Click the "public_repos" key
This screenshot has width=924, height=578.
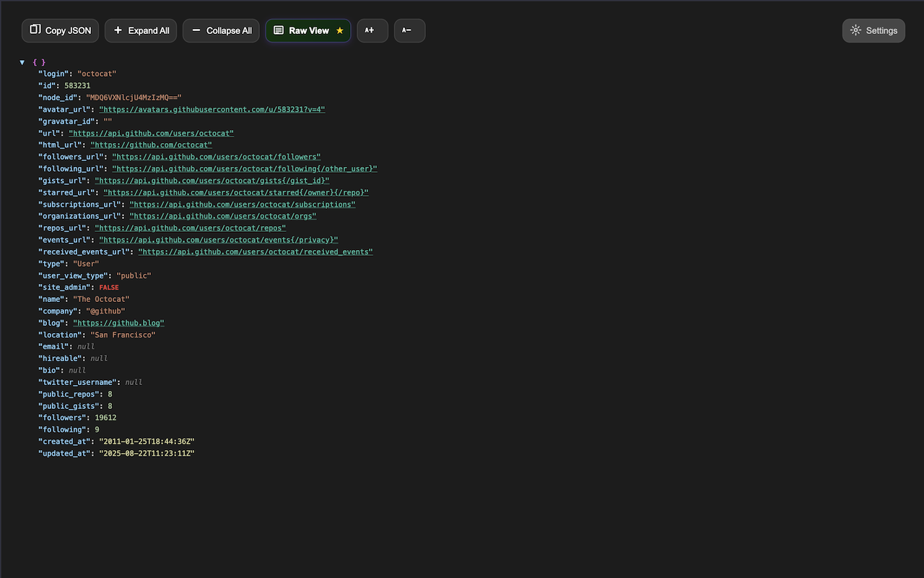[x=69, y=394]
